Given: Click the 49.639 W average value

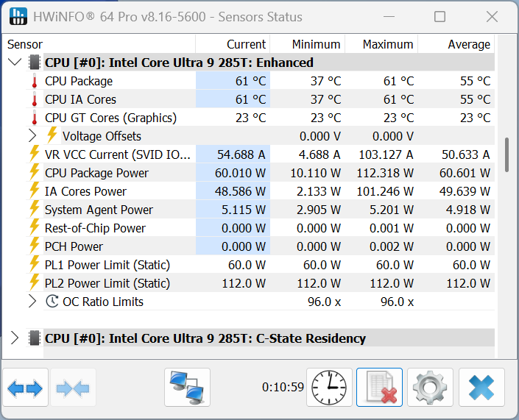Looking at the screenshot, I should coord(465,191).
